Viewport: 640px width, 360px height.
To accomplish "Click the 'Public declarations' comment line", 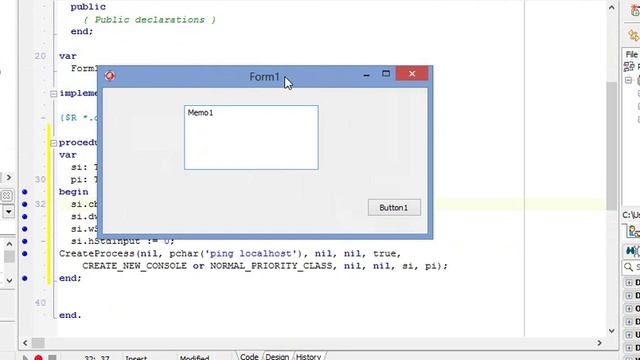I will click(x=149, y=20).
